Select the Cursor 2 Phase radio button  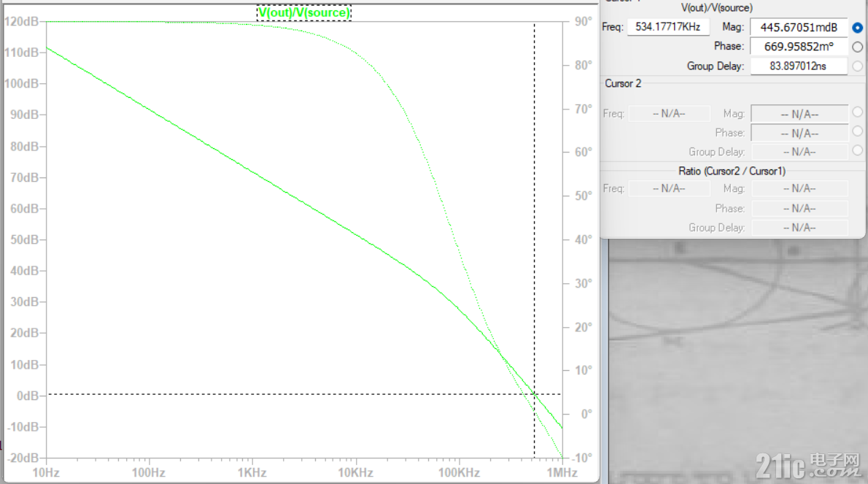(857, 131)
